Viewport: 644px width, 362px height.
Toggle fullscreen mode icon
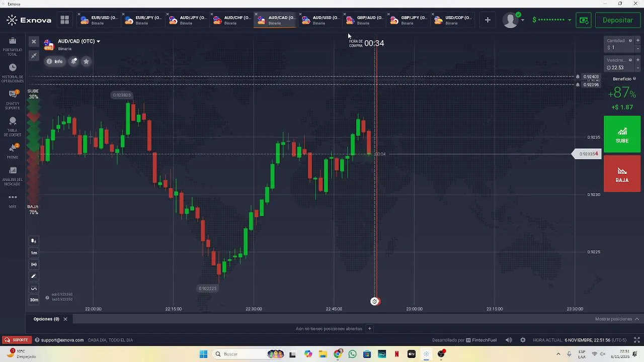tap(636, 340)
